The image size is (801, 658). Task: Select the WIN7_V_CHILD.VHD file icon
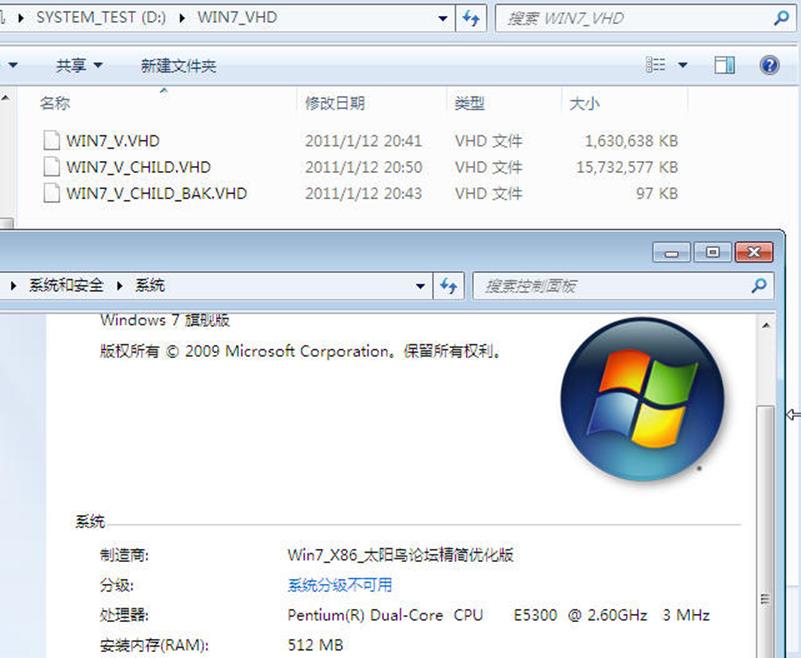point(51,167)
